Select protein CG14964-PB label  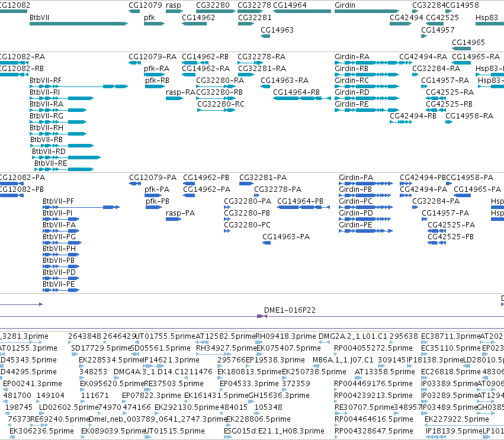tap(300, 201)
